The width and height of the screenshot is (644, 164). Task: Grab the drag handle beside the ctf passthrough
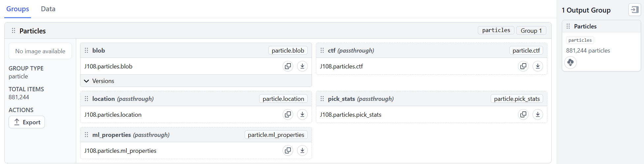(322, 50)
